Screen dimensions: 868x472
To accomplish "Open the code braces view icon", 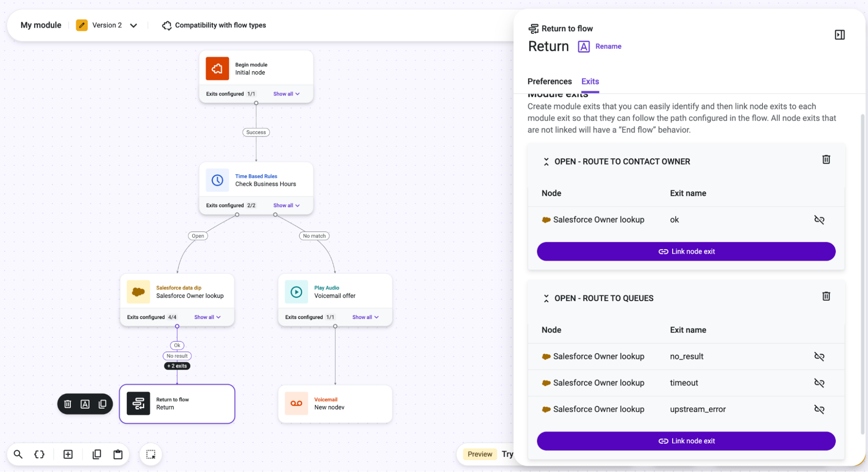I will pos(39,454).
